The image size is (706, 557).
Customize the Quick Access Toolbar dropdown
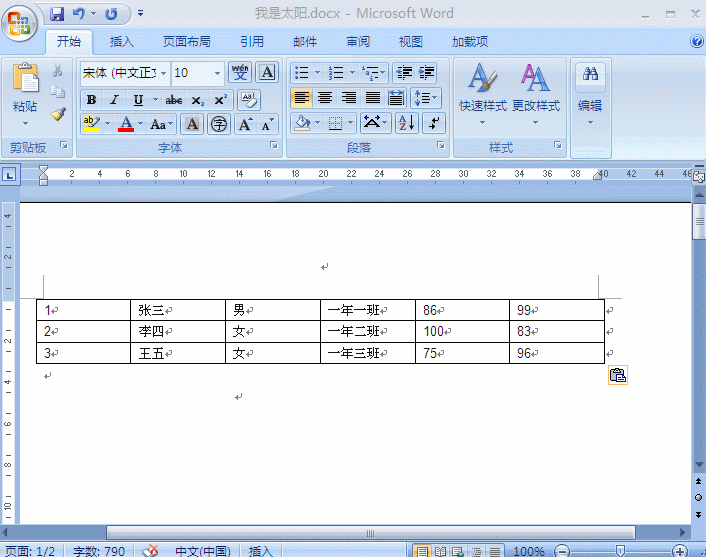coord(140,14)
